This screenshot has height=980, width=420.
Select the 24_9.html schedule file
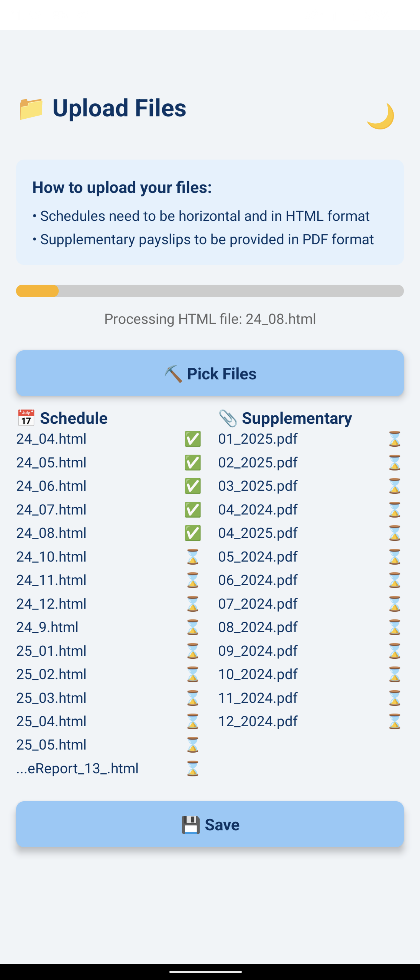47,627
